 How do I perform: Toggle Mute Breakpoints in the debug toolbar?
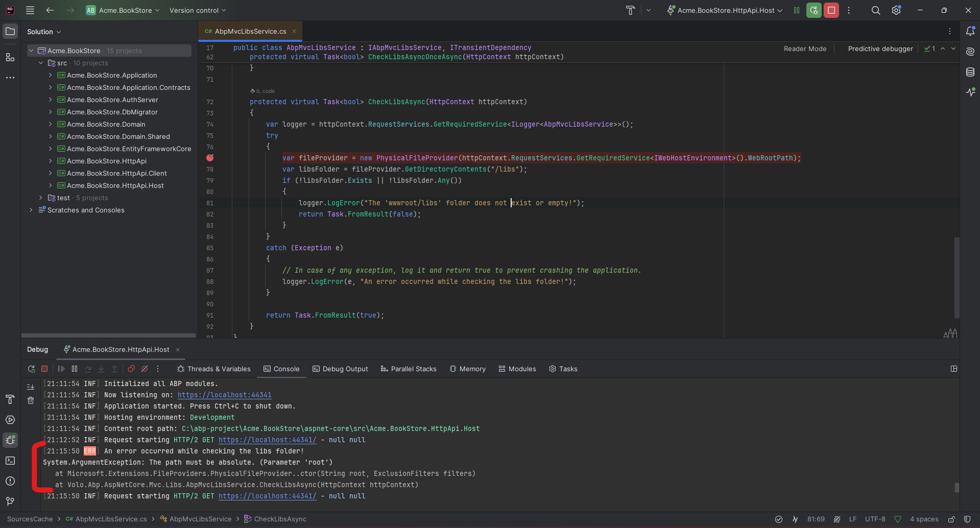click(145, 369)
